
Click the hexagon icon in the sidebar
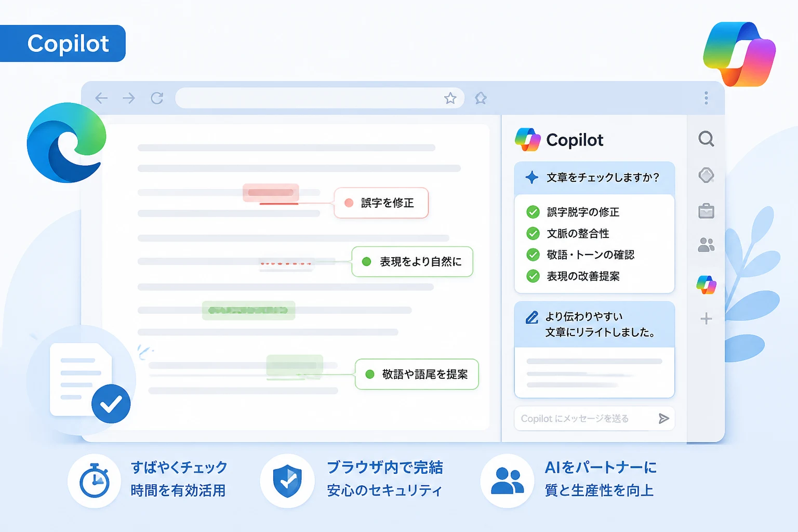706,175
